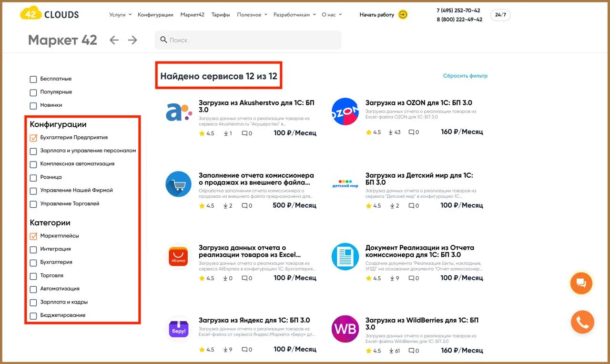Expand the Полезное dropdown menu
Screen dimensions: 610x364
click(252, 15)
